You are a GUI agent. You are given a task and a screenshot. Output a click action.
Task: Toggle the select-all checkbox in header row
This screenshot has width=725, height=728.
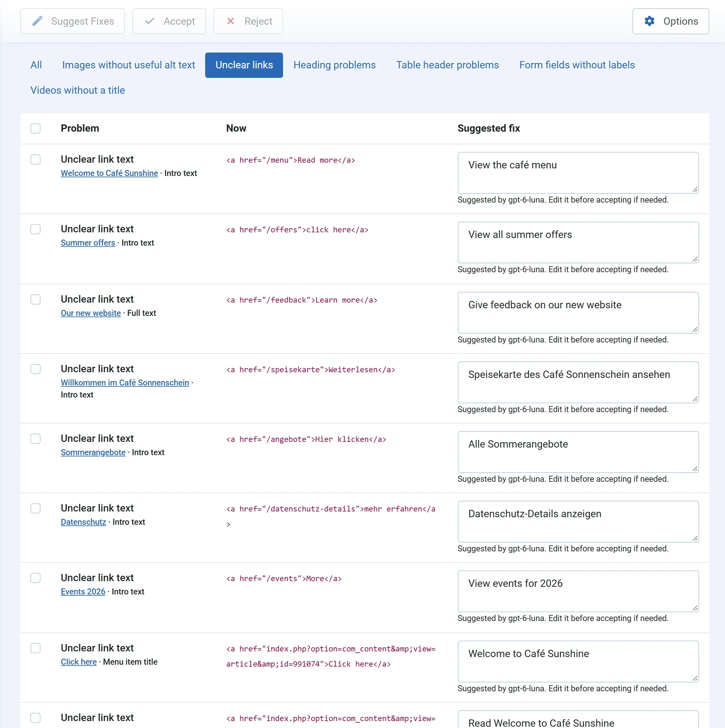tap(35, 129)
